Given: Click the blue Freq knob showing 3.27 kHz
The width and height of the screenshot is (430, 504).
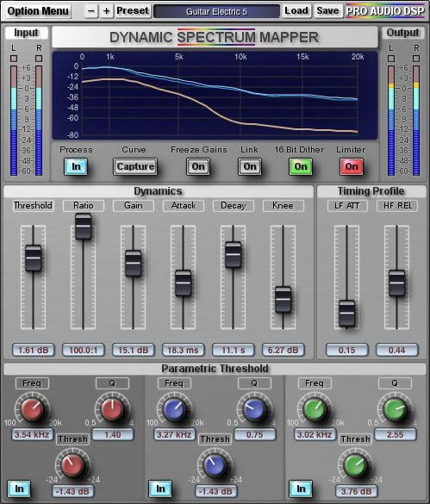Looking at the screenshot, I should point(174,409).
